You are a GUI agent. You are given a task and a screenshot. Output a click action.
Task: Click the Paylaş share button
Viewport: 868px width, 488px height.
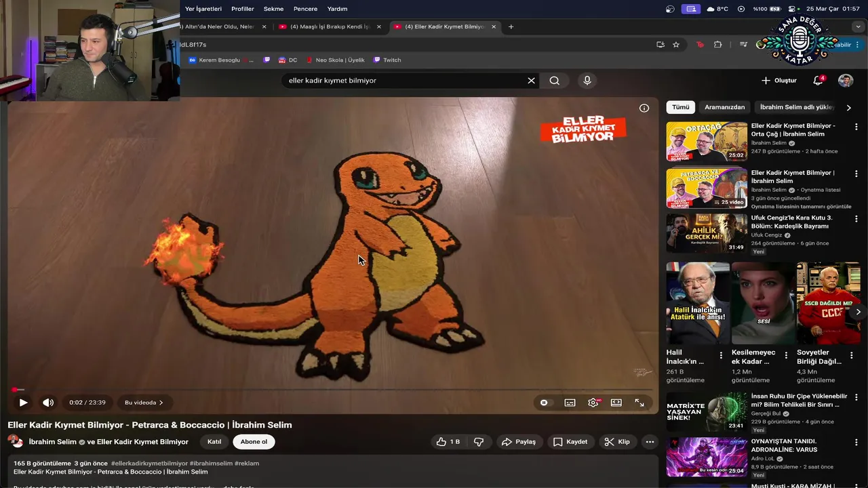(x=519, y=442)
